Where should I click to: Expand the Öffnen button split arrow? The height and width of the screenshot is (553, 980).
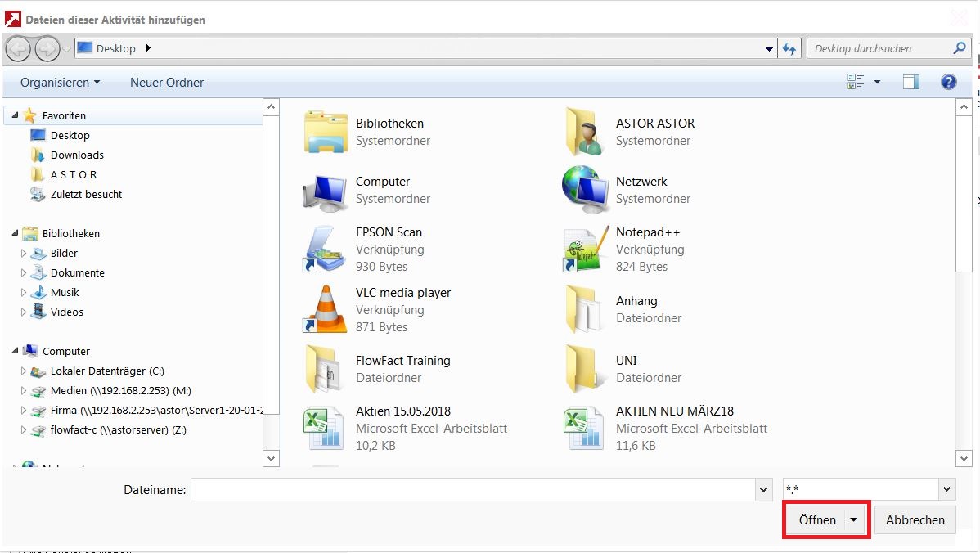tap(854, 520)
